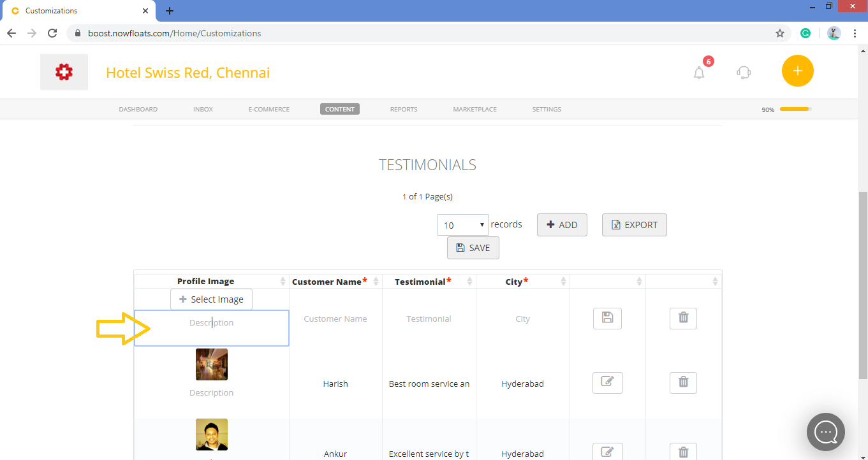This screenshot has height=460, width=868.
Task: Click Ankur's profile image thumbnail
Action: click(212, 435)
